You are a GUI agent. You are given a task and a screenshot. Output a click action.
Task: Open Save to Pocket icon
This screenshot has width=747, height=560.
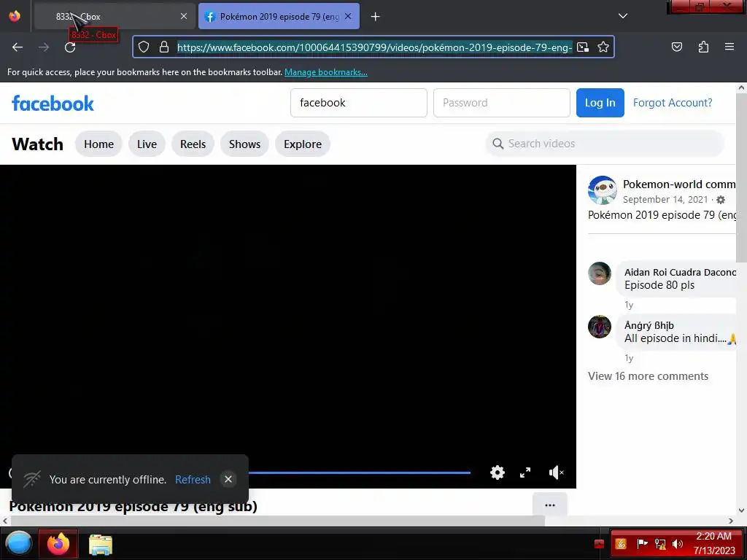tap(677, 47)
